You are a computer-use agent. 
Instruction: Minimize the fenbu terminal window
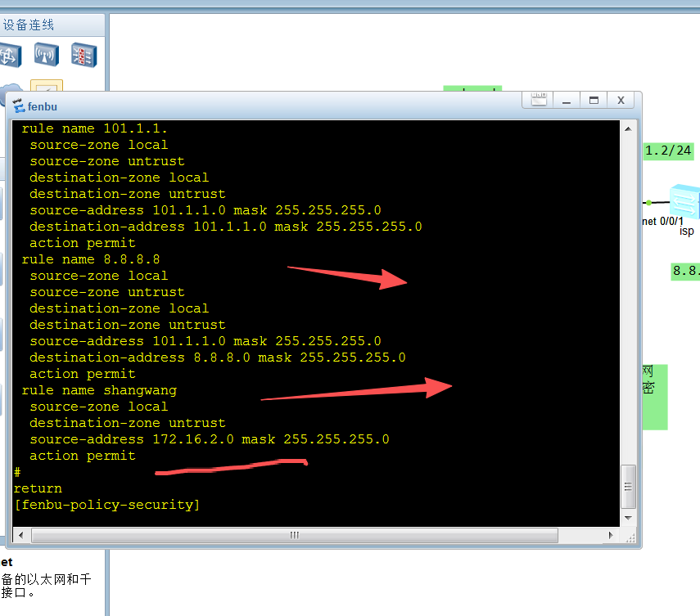tap(566, 100)
